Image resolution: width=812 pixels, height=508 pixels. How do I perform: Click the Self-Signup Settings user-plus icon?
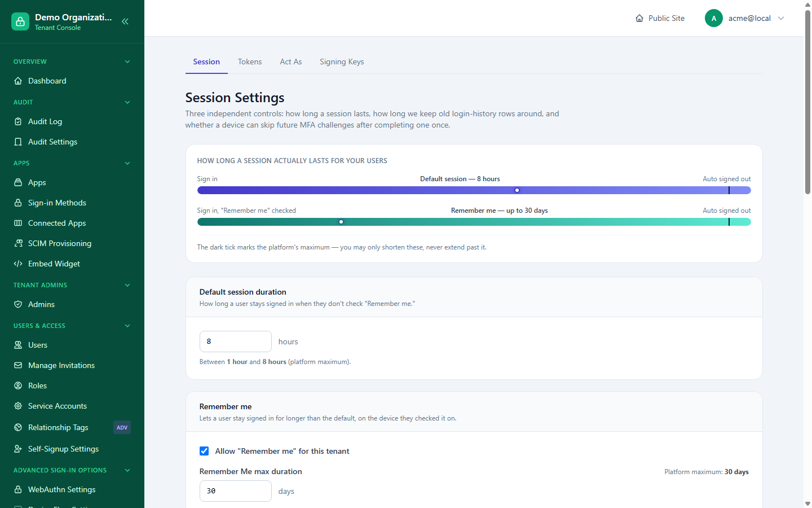(18, 449)
